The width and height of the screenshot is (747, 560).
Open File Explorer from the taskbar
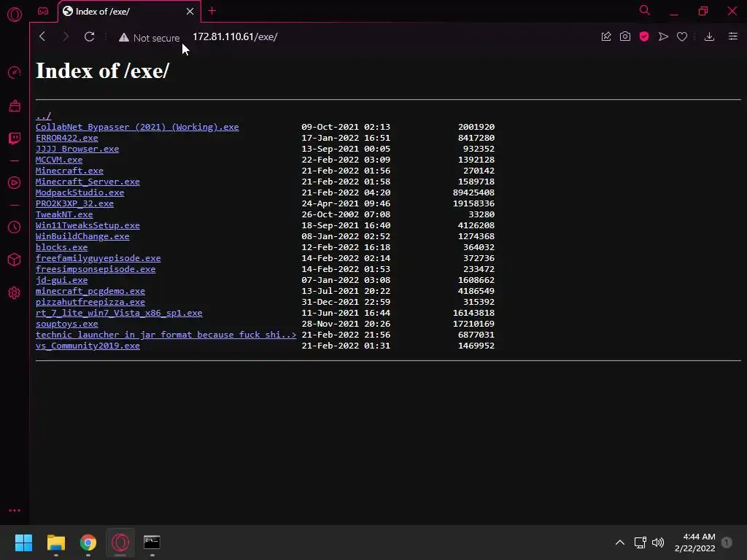click(x=55, y=542)
